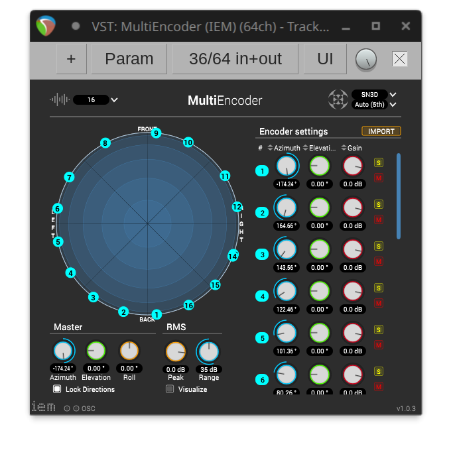Mute encoder 4
451x476 pixels.
tap(379, 303)
